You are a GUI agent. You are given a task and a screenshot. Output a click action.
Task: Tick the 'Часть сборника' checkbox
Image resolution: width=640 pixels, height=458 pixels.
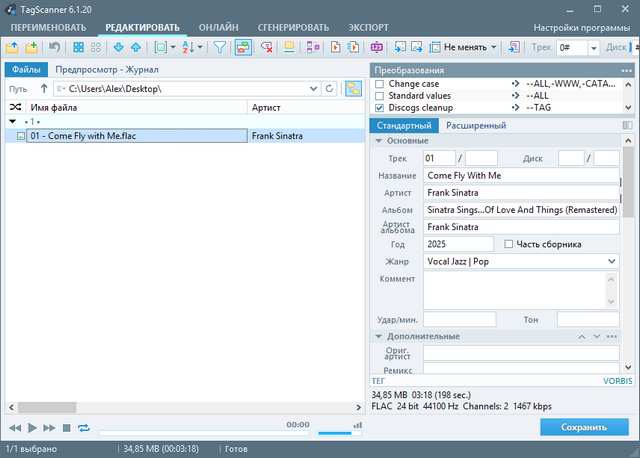(509, 244)
